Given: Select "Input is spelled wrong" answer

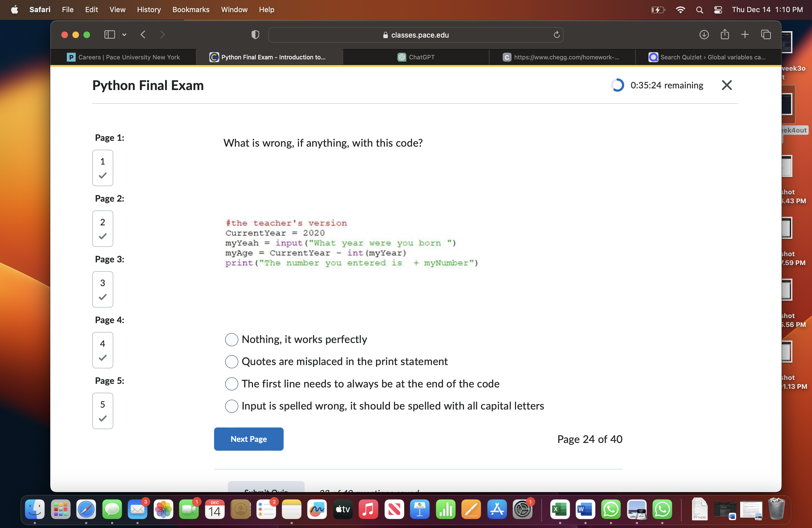Looking at the screenshot, I should (x=232, y=406).
